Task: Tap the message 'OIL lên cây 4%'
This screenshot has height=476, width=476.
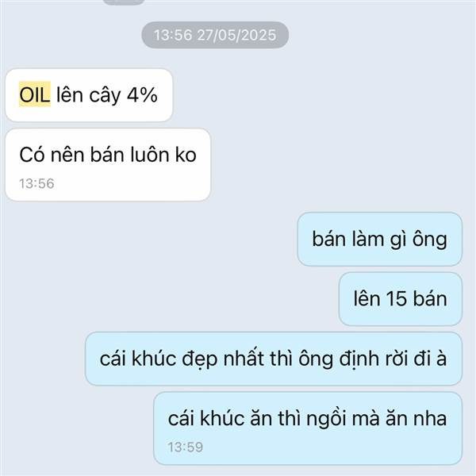Action: click(x=89, y=95)
